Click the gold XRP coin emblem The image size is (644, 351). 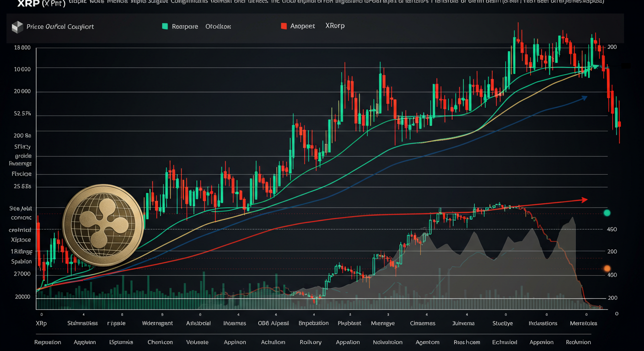pos(103,225)
